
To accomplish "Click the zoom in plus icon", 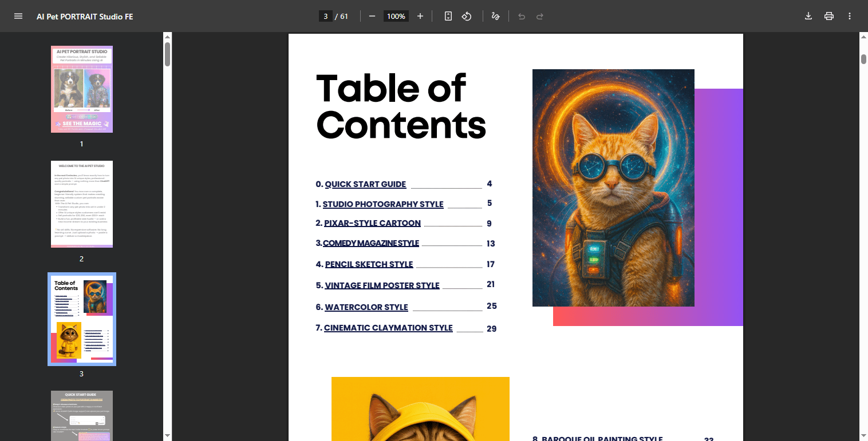I will pos(420,16).
